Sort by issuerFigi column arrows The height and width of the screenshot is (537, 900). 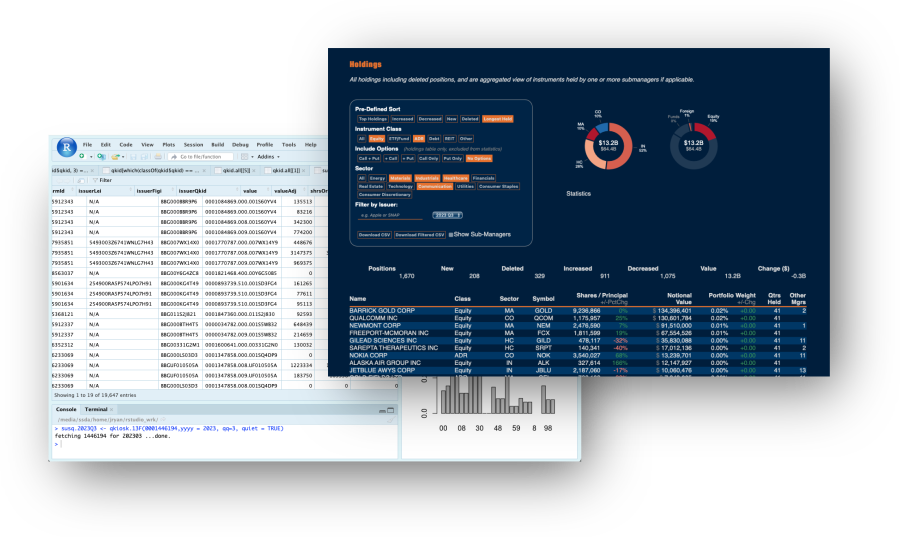tap(172, 189)
